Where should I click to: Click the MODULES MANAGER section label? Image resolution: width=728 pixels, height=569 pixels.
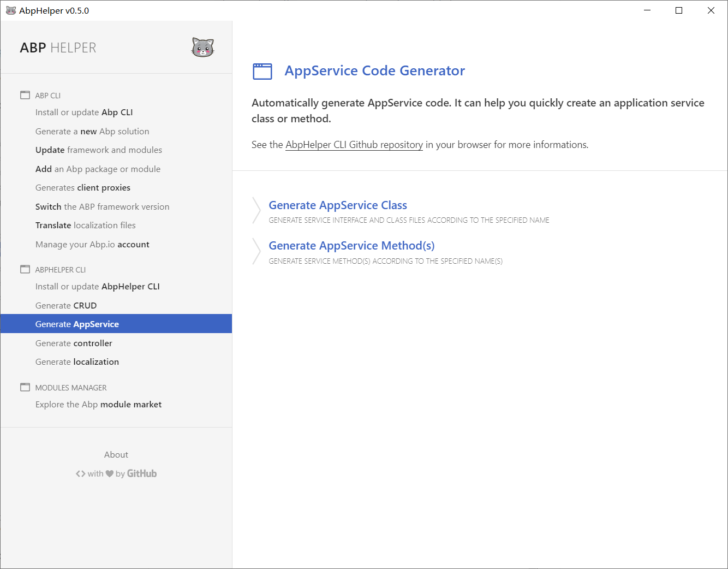[x=71, y=388]
